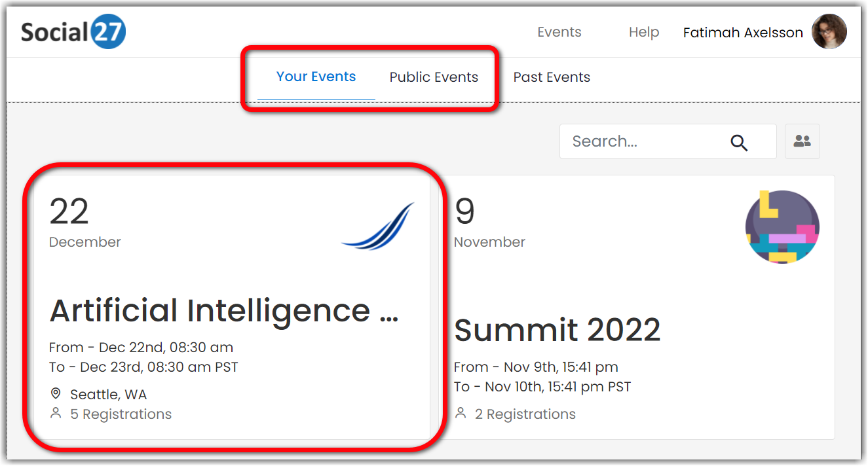
Task: Switch to the Public Events tab
Action: [434, 77]
